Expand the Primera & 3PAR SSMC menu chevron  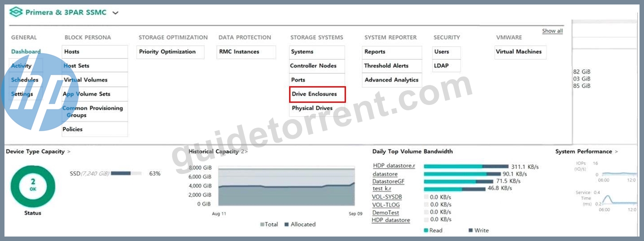click(115, 13)
